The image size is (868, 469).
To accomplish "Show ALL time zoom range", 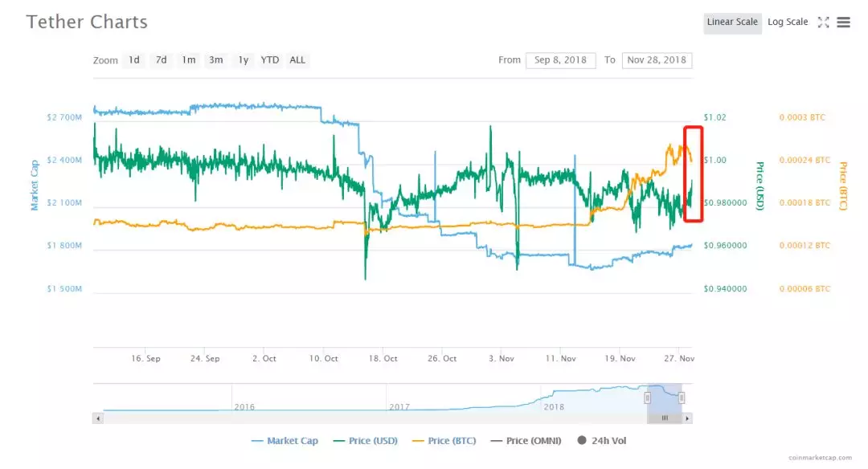I will tap(297, 59).
